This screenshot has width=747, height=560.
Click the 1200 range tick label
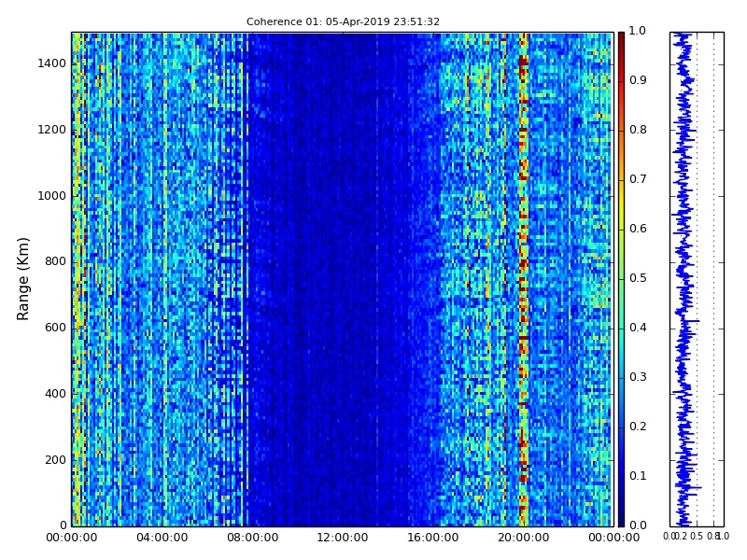coord(52,130)
